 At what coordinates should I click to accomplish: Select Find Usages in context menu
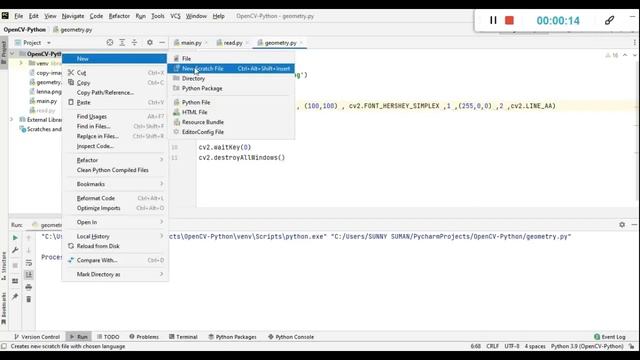(x=115, y=116)
